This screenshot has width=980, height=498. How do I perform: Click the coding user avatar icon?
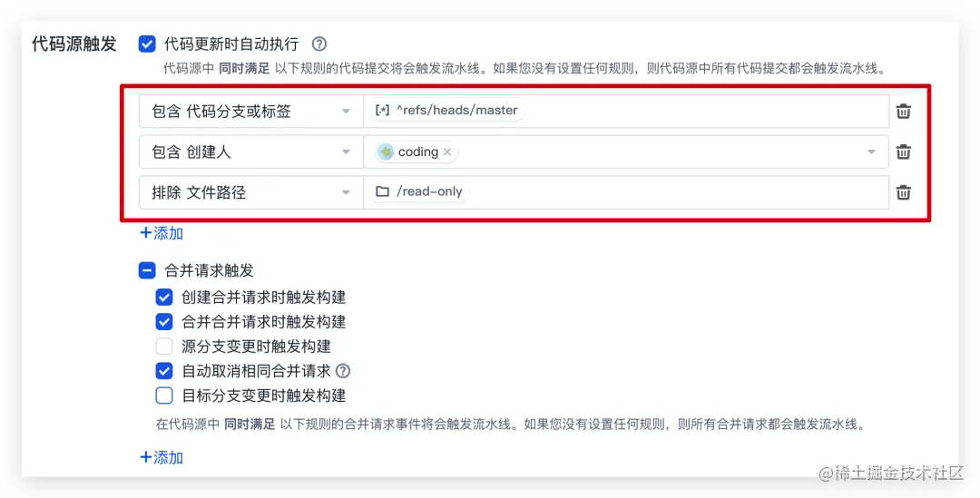pos(386,151)
